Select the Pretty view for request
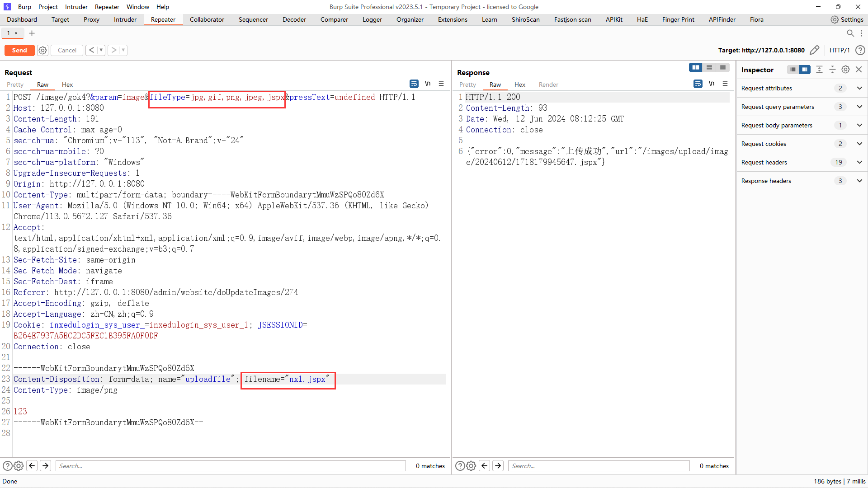Screen dimensions: 868x488 click(x=14, y=84)
